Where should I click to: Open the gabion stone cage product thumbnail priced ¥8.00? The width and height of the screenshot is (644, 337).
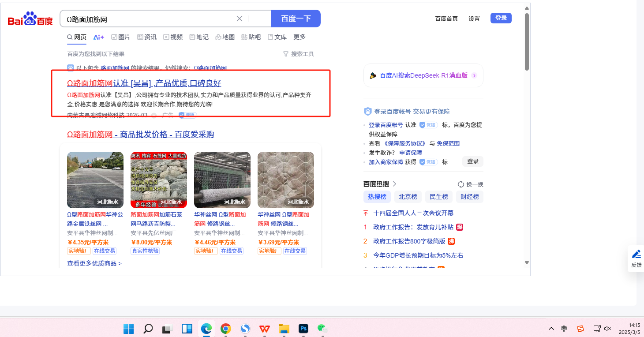[x=159, y=180]
